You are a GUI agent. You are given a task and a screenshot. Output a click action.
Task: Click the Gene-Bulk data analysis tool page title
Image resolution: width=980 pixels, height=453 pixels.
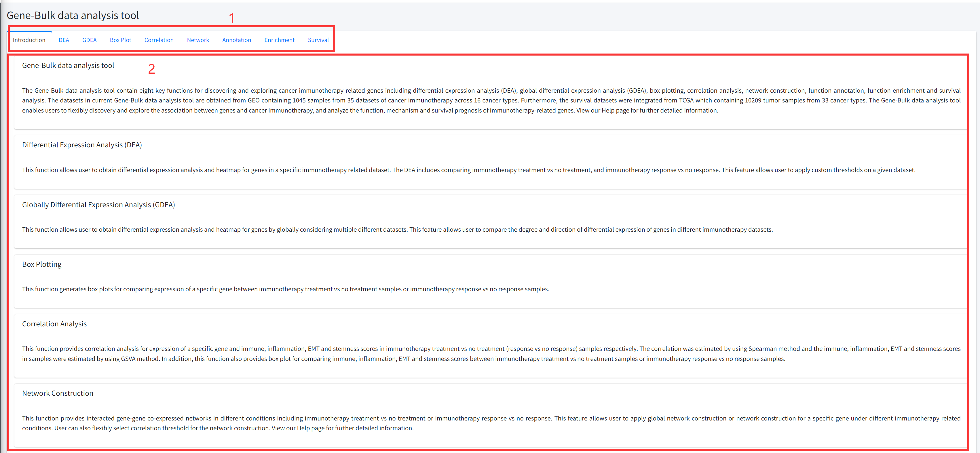(73, 15)
